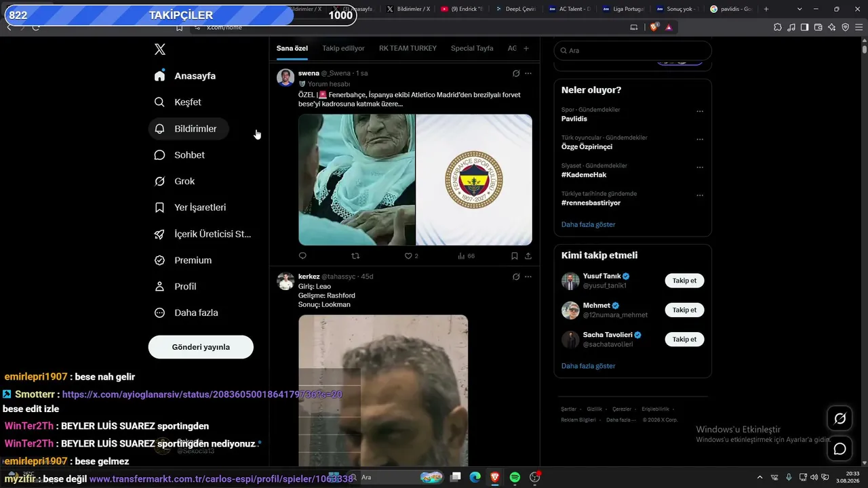Viewport: 868px width, 488px height.
Task: Open Brave main menu
Action: click(x=859, y=27)
